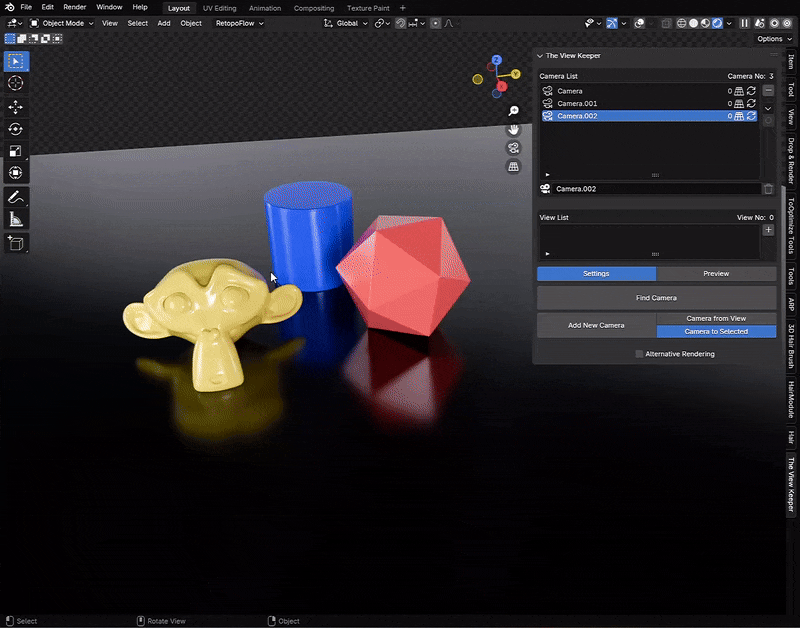Open the File menu

click(26, 7)
